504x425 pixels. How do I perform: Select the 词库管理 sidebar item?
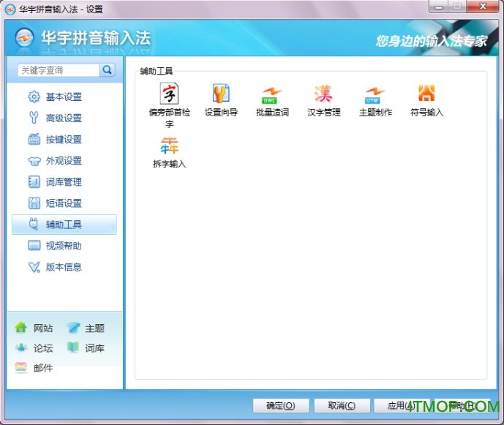click(x=64, y=181)
